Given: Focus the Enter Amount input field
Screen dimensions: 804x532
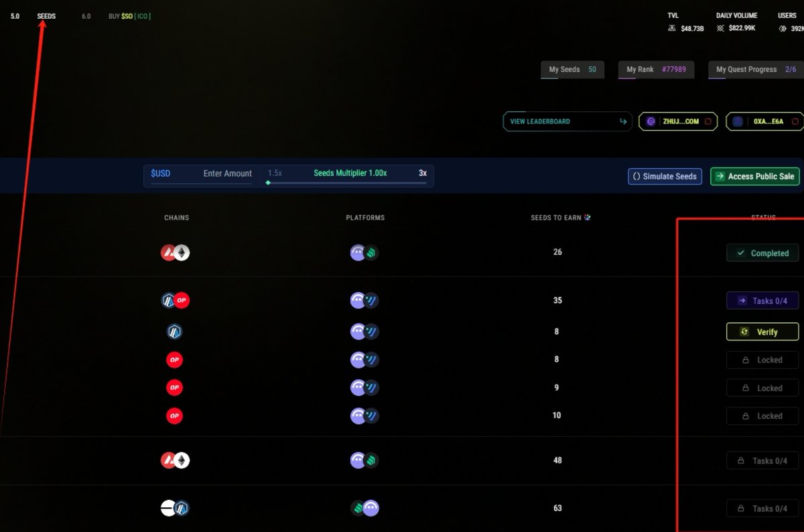Looking at the screenshot, I should click(227, 174).
